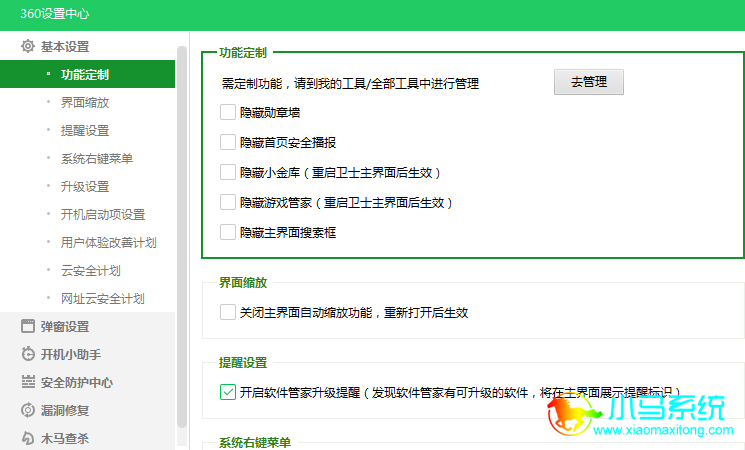Image resolution: width=745 pixels, height=450 pixels.
Task: Open 界面缩放 sidebar item
Action: pyautogui.click(x=87, y=102)
